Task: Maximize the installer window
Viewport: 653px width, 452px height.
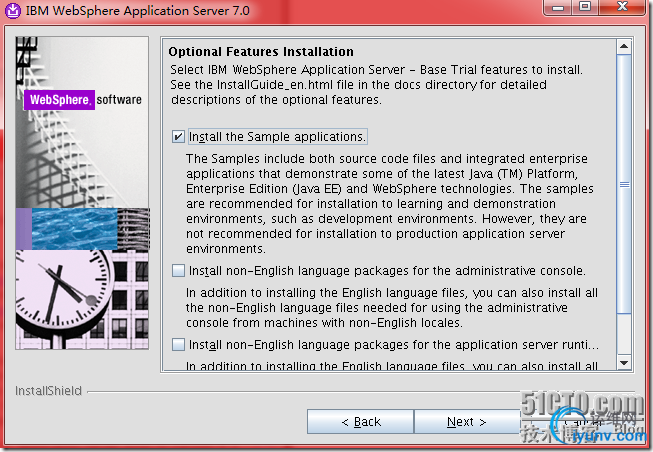Action: (585, 7)
